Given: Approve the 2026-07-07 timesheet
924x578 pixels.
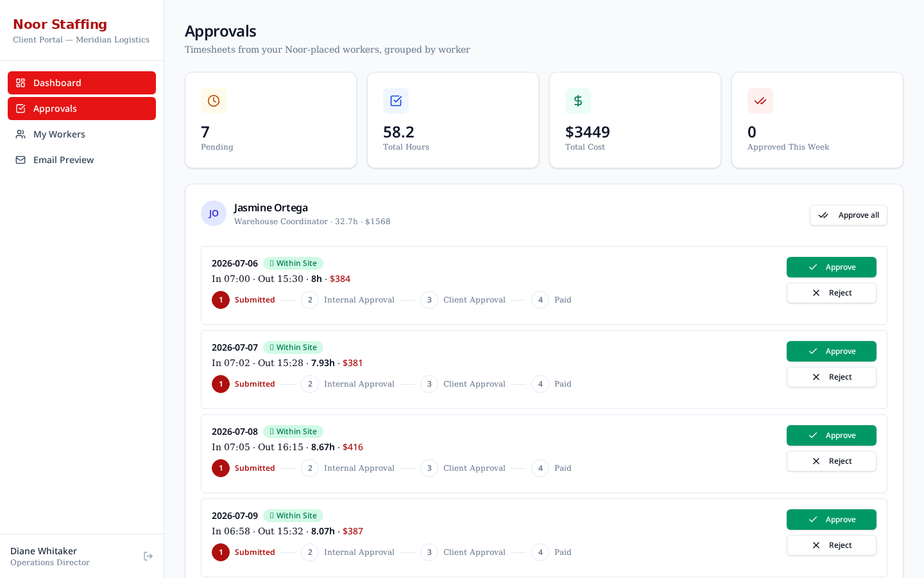Looking at the screenshot, I should 832,351.
